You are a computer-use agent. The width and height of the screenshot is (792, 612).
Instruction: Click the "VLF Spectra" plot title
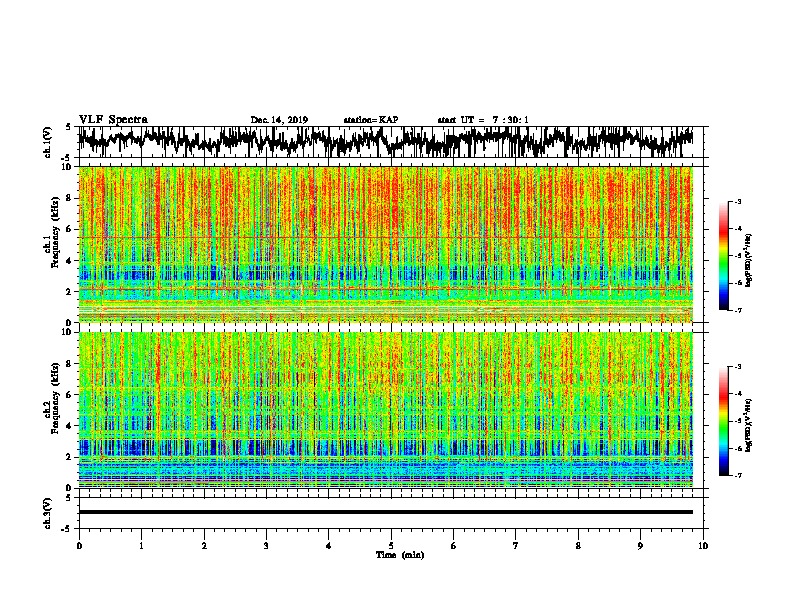coord(113,120)
